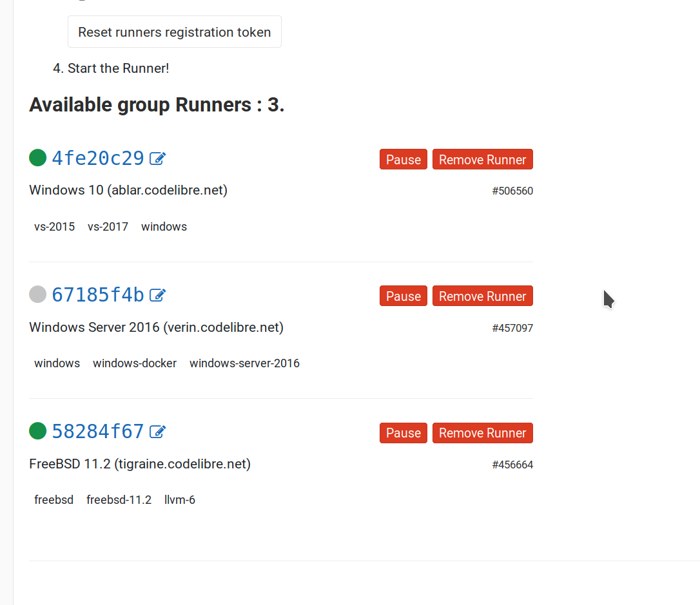Edit runner 58284f67 via pencil icon

157,432
